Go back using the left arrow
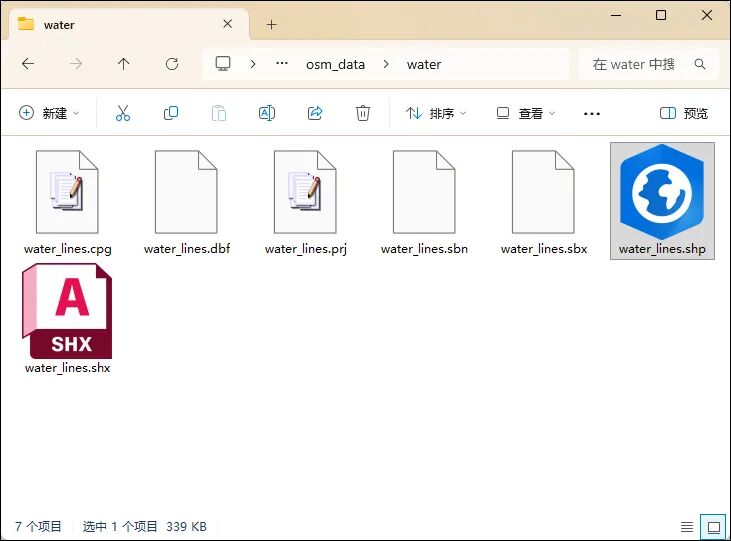Image resolution: width=731 pixels, height=541 pixels. tap(28, 64)
